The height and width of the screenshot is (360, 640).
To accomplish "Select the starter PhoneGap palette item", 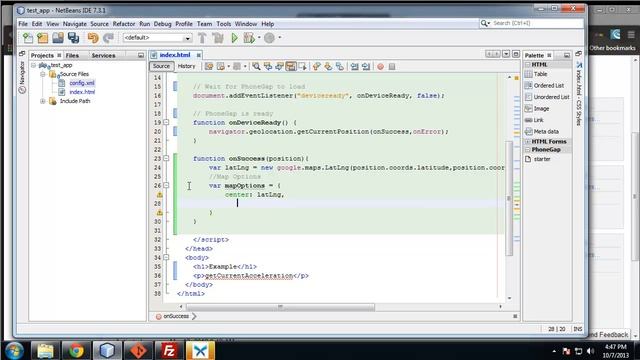I will tap(542, 159).
